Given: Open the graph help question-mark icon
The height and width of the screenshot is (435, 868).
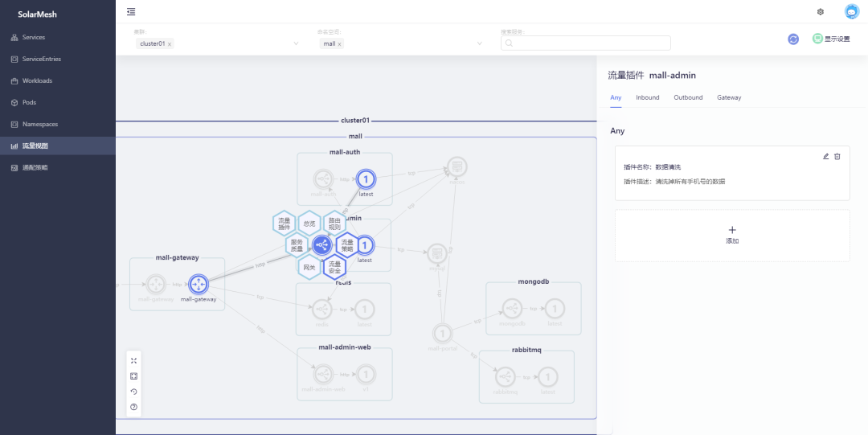Looking at the screenshot, I should point(133,407).
